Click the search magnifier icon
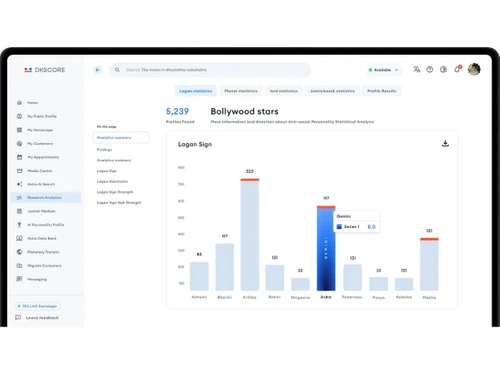This screenshot has width=500, height=375. [x=117, y=70]
